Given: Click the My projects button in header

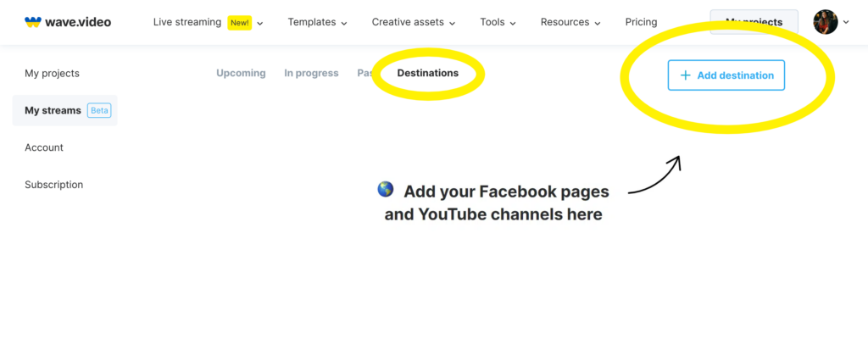Looking at the screenshot, I should pos(754,22).
